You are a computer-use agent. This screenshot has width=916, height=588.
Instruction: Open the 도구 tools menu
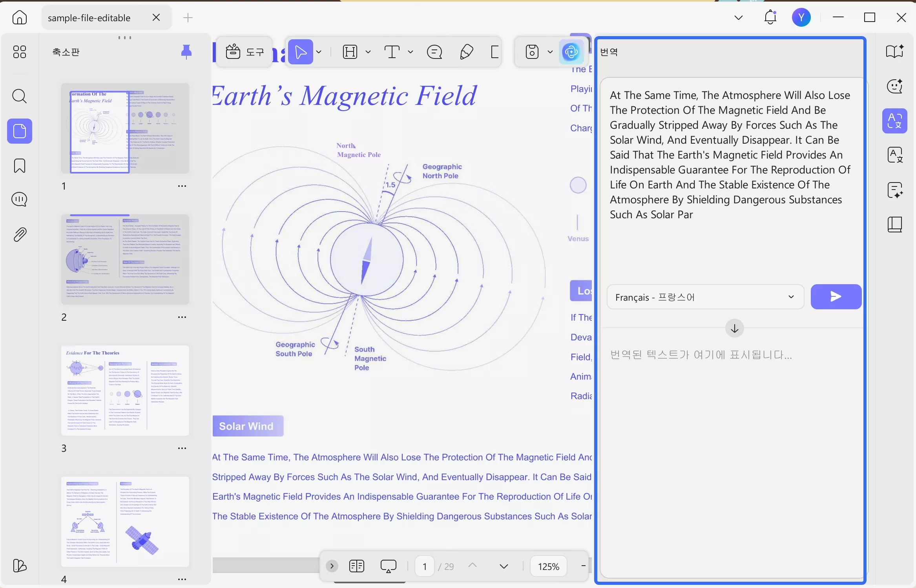tap(245, 52)
